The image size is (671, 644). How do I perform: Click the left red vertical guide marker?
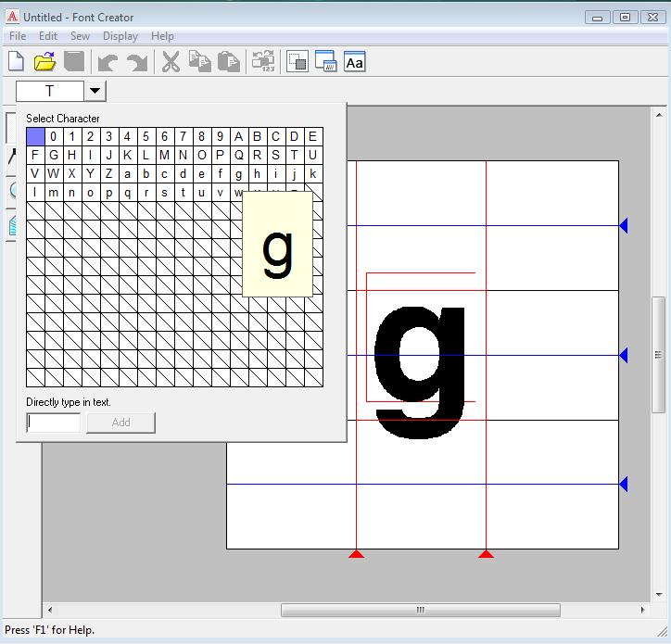point(357,554)
